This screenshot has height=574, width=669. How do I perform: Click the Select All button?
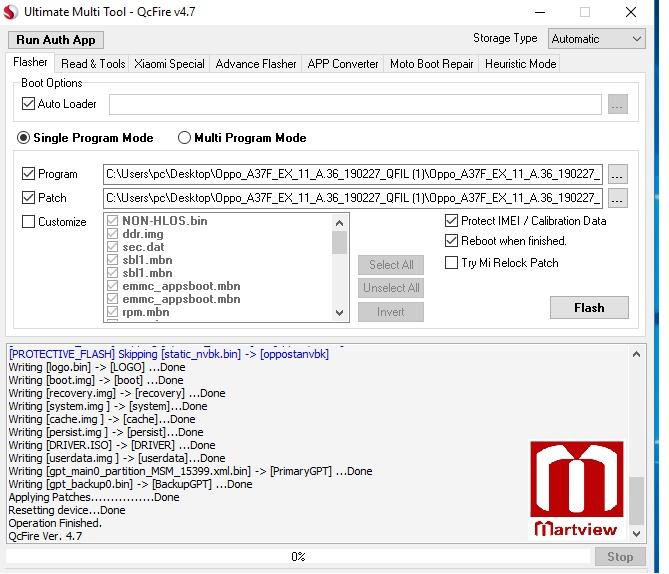(391, 265)
